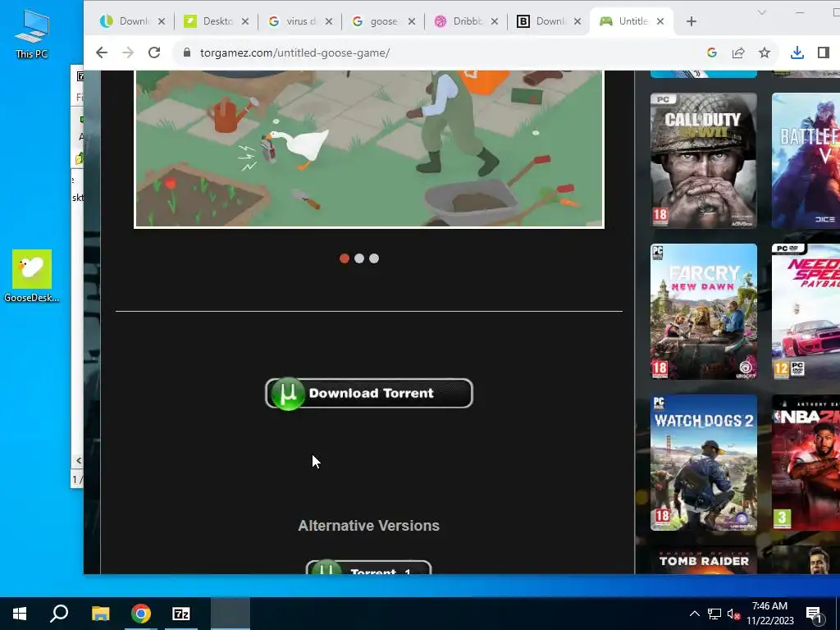Screen dimensions: 840x630
Task: Reload the page with the refresh icon
Action: pyautogui.click(x=154, y=52)
